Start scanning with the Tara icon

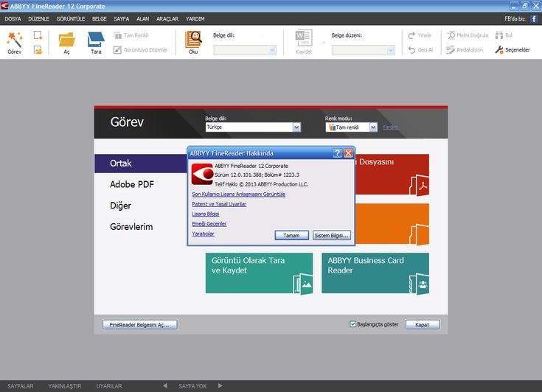coord(96,40)
